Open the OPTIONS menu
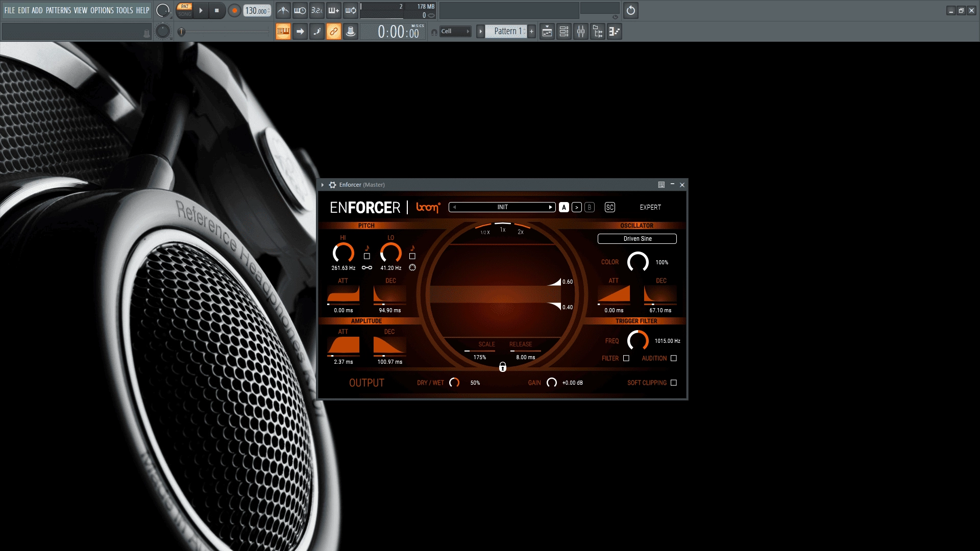 pyautogui.click(x=102, y=10)
